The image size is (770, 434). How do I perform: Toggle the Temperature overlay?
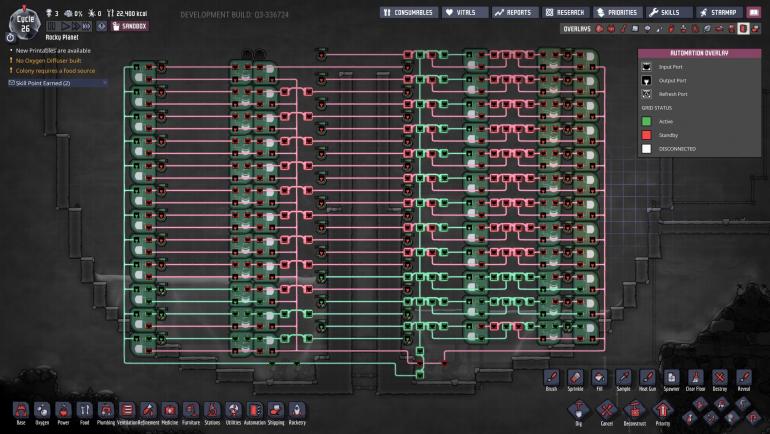click(x=623, y=28)
